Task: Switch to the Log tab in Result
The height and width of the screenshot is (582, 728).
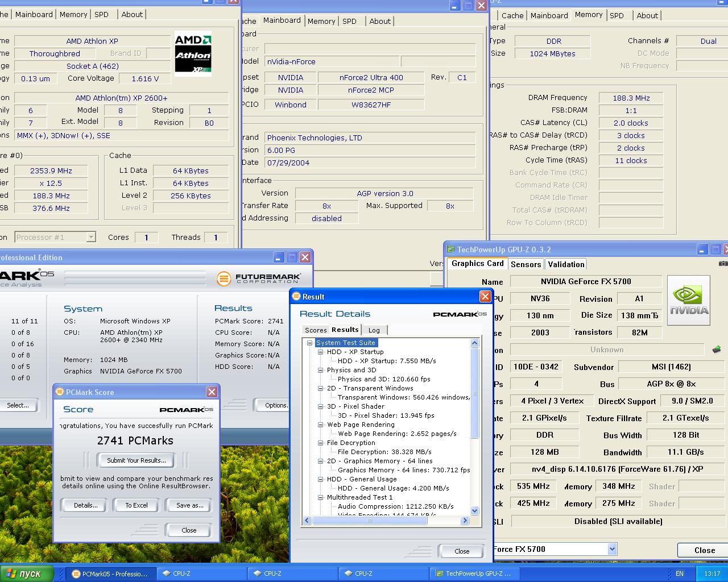Action: point(374,330)
